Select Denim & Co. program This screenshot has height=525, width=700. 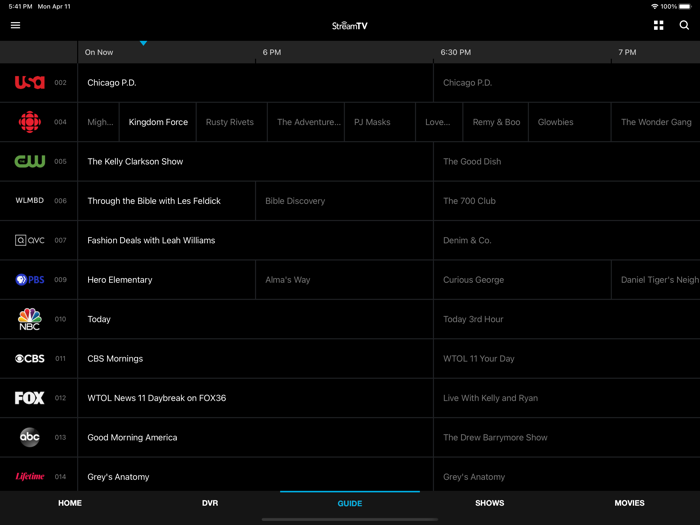[567, 240]
